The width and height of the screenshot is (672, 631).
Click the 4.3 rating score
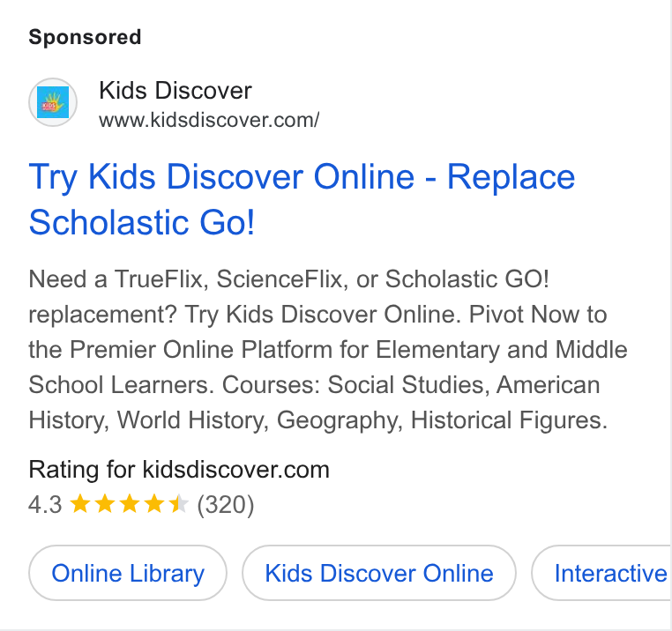[x=45, y=505]
